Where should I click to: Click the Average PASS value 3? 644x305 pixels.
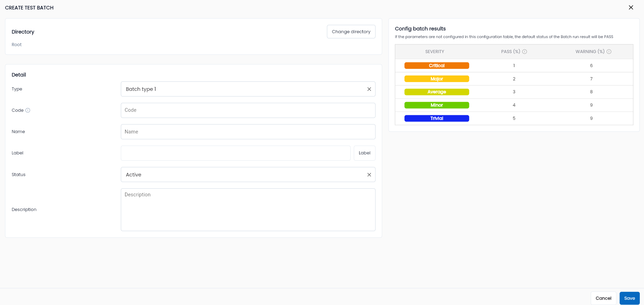coord(514,92)
